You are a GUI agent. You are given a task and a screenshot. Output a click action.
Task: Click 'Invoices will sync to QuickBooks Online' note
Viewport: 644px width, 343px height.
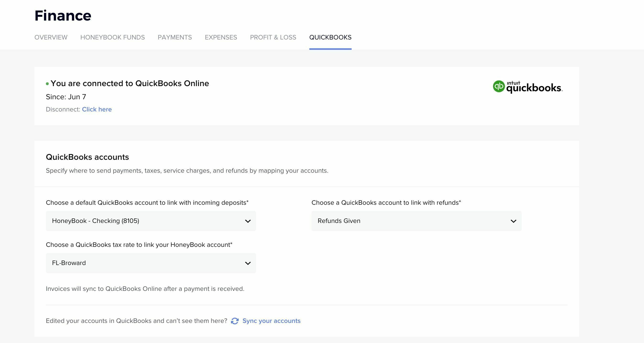pos(145,289)
